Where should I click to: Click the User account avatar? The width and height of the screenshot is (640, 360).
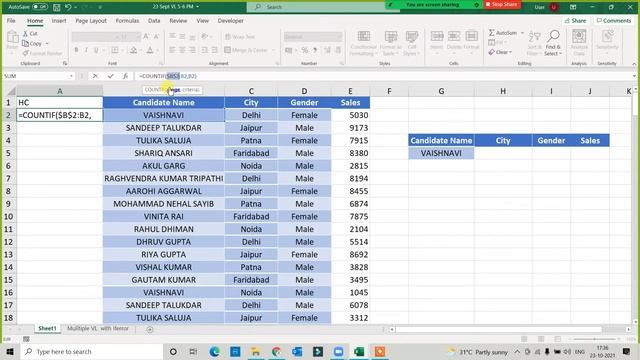click(553, 7)
